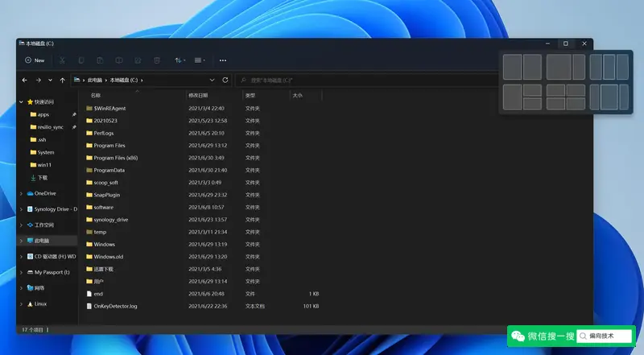Open address bar history dropdown
Screen dimensions: 644x355
tap(212, 80)
